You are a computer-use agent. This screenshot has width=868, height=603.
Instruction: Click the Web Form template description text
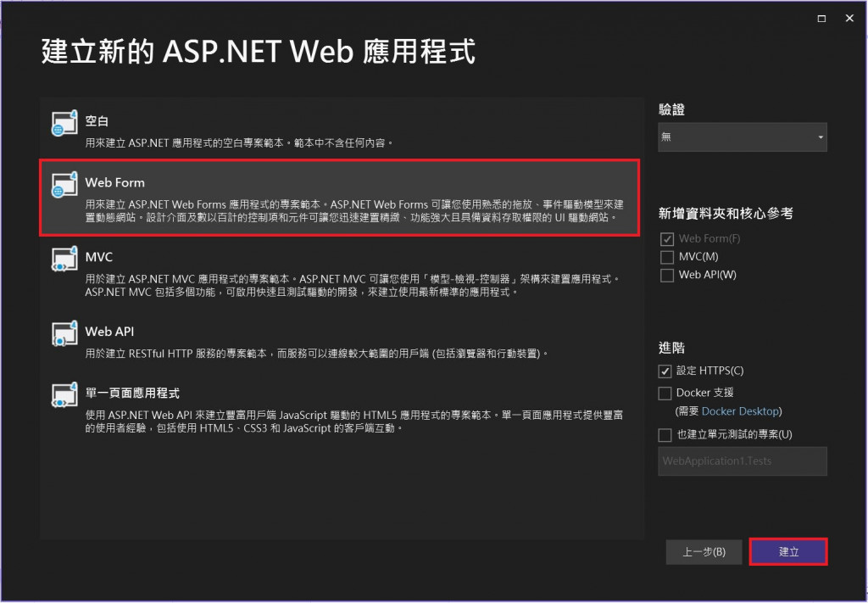tap(354, 211)
